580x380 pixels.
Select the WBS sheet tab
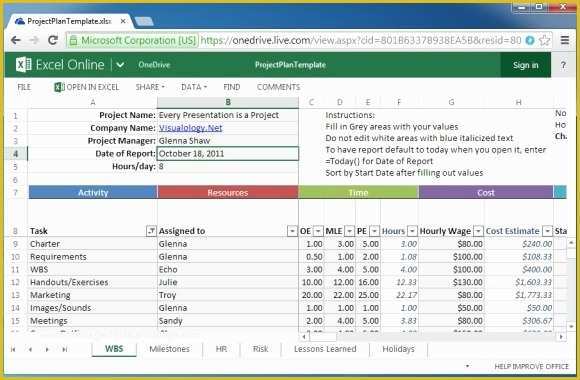coord(114,349)
